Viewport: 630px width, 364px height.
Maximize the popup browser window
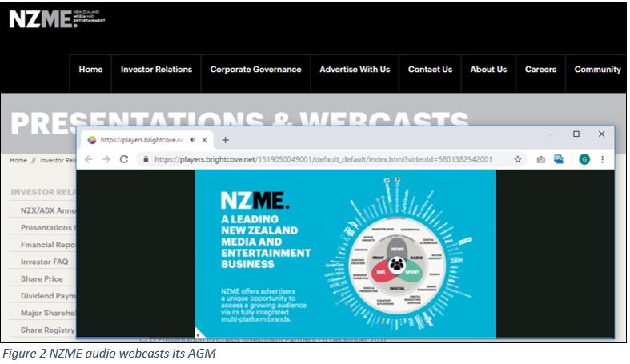point(576,134)
